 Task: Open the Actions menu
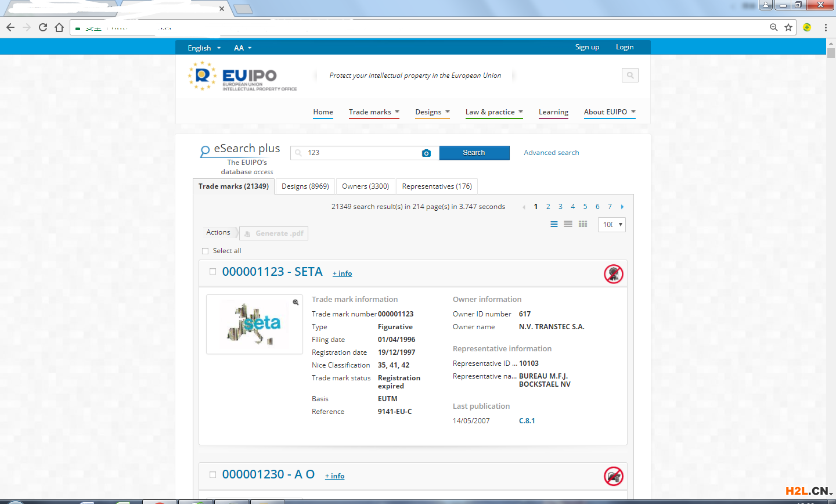pos(218,232)
